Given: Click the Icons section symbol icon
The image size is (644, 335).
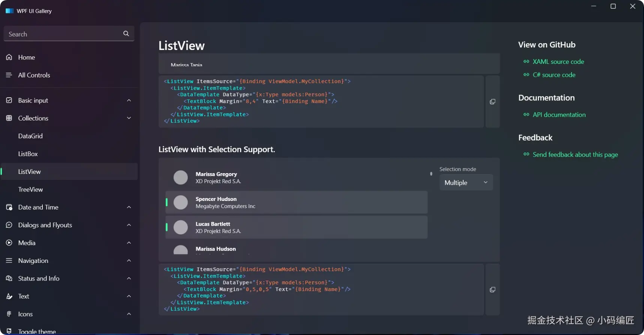Looking at the screenshot, I should [9, 314].
